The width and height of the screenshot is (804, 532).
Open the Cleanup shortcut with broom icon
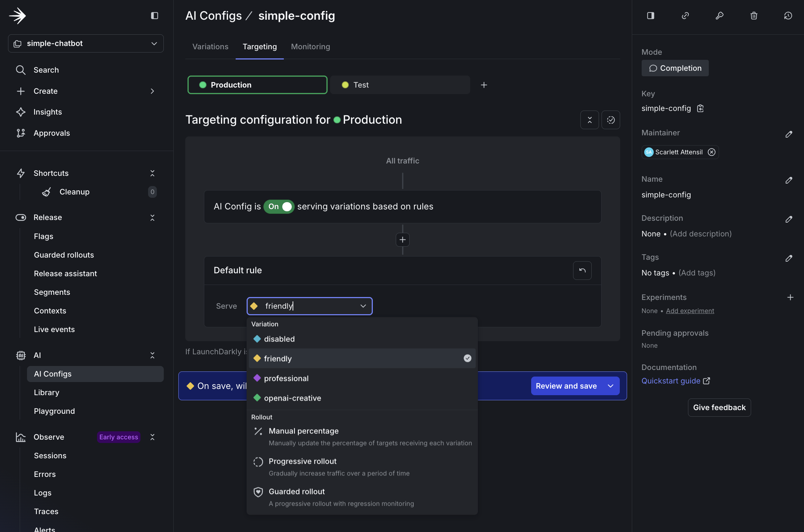pyautogui.click(x=47, y=192)
